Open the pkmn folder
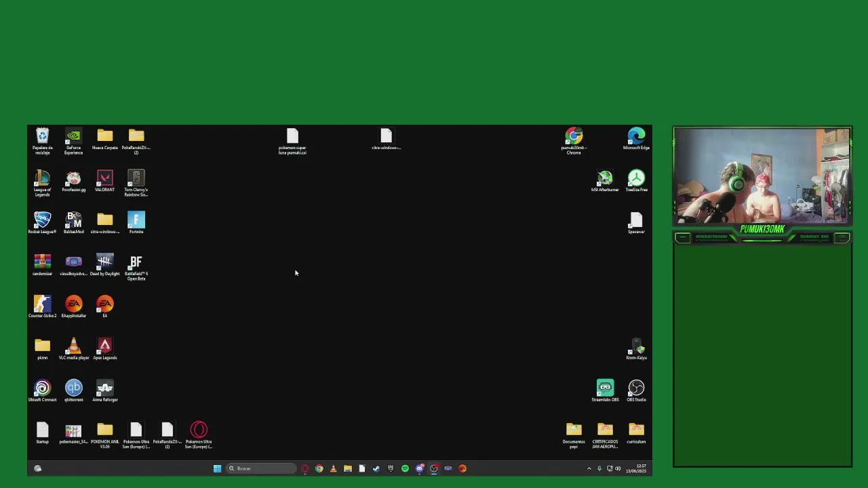 42,349
